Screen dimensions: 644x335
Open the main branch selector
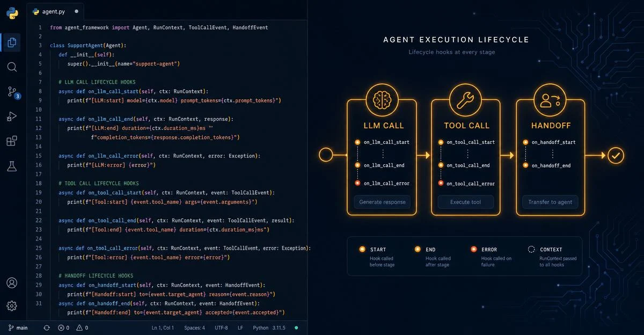[18, 327]
